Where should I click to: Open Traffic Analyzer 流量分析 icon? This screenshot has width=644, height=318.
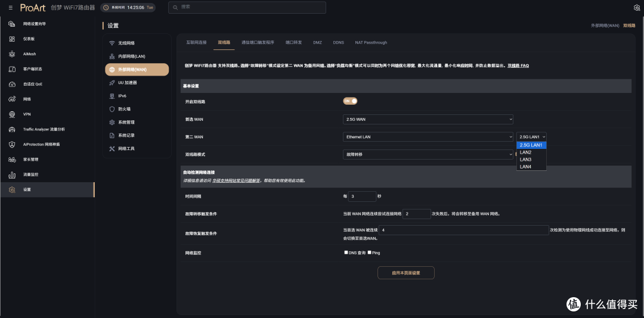click(13, 129)
